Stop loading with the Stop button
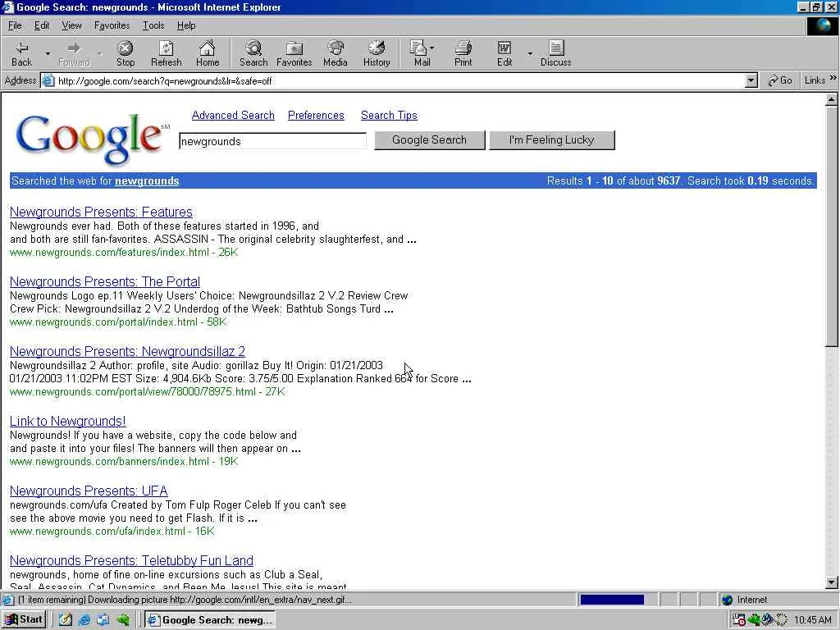 click(126, 53)
